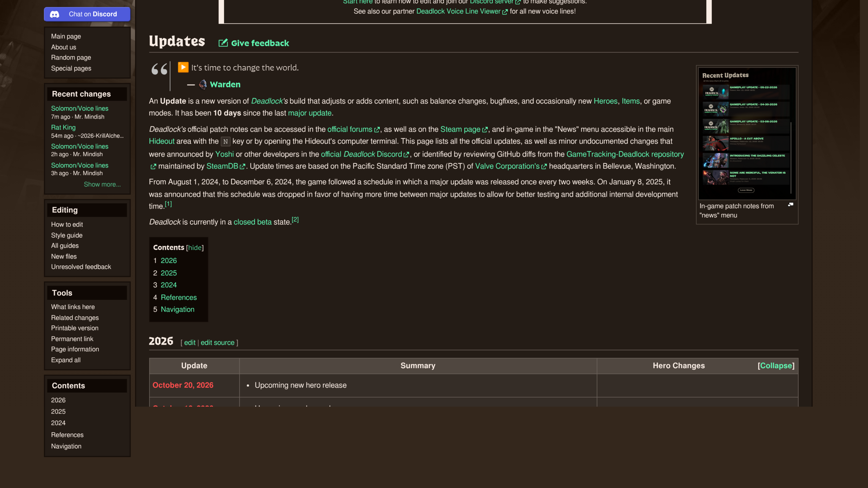
Task: Expand all sections via Tools
Action: pos(66,360)
